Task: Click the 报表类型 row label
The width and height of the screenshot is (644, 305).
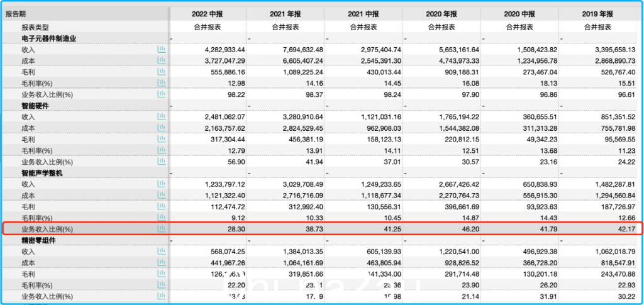Action: pos(35,27)
